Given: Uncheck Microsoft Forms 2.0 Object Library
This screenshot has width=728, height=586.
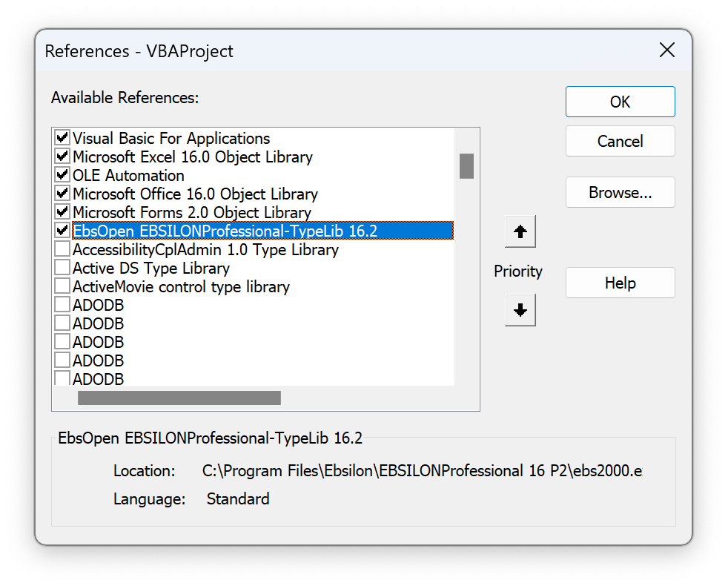Looking at the screenshot, I should [x=62, y=212].
